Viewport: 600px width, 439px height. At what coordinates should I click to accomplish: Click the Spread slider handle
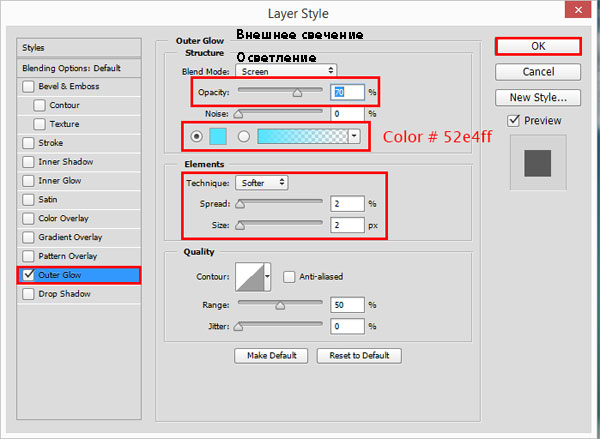(x=240, y=204)
